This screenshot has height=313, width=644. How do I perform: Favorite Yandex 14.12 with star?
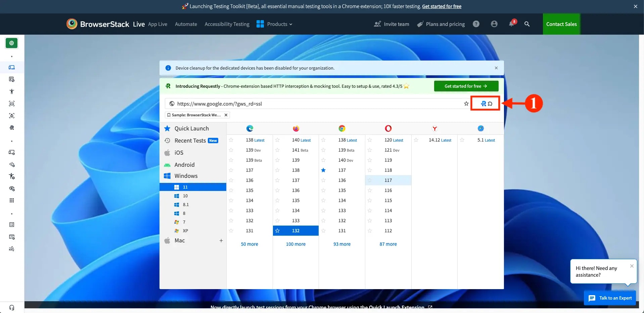(416, 140)
